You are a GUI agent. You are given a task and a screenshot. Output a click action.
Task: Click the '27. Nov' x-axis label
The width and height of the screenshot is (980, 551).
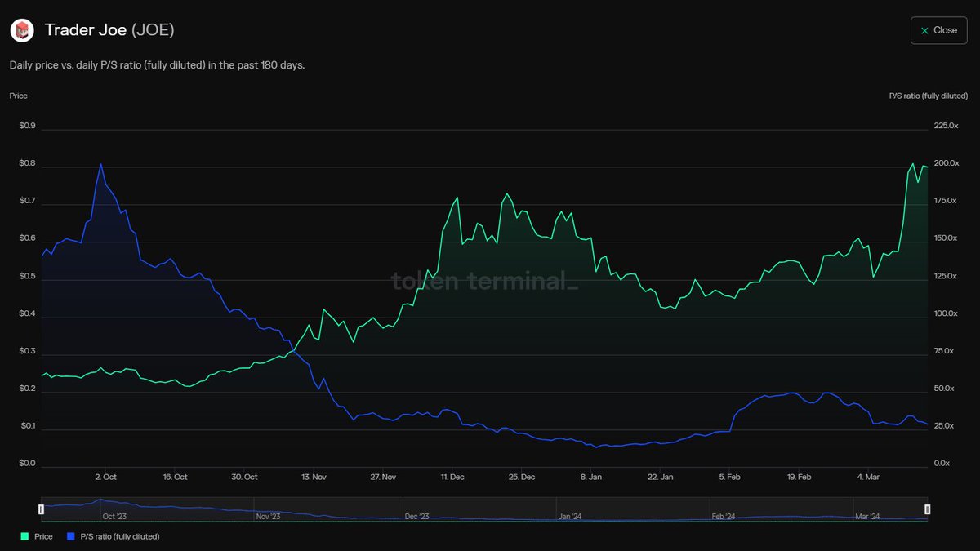383,477
